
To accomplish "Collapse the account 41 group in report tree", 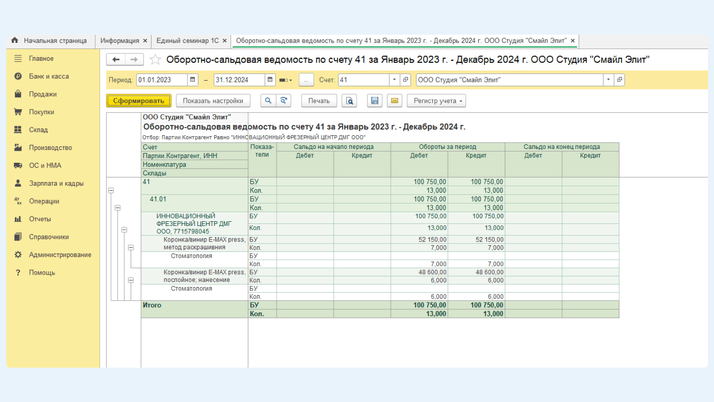I will tap(111, 190).
